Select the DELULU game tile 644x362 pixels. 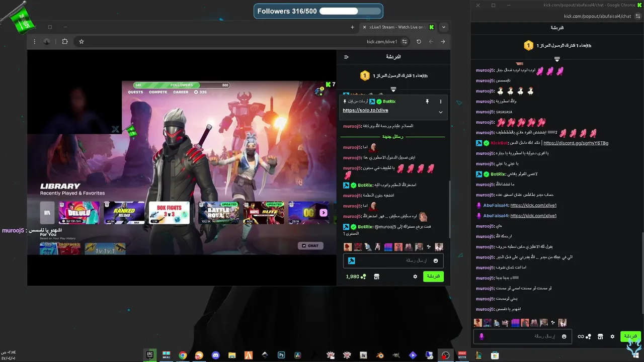(x=79, y=213)
